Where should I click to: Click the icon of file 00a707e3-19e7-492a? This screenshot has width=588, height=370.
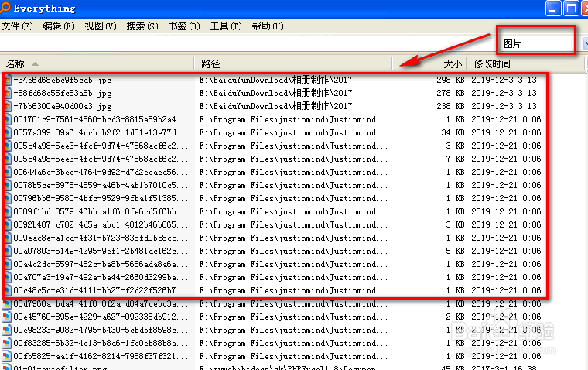[7, 277]
